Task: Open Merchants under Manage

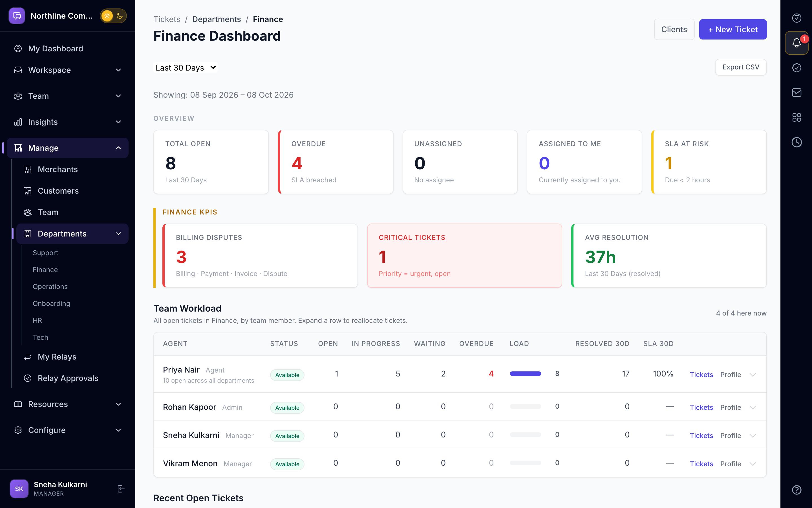Action: [x=72, y=169]
